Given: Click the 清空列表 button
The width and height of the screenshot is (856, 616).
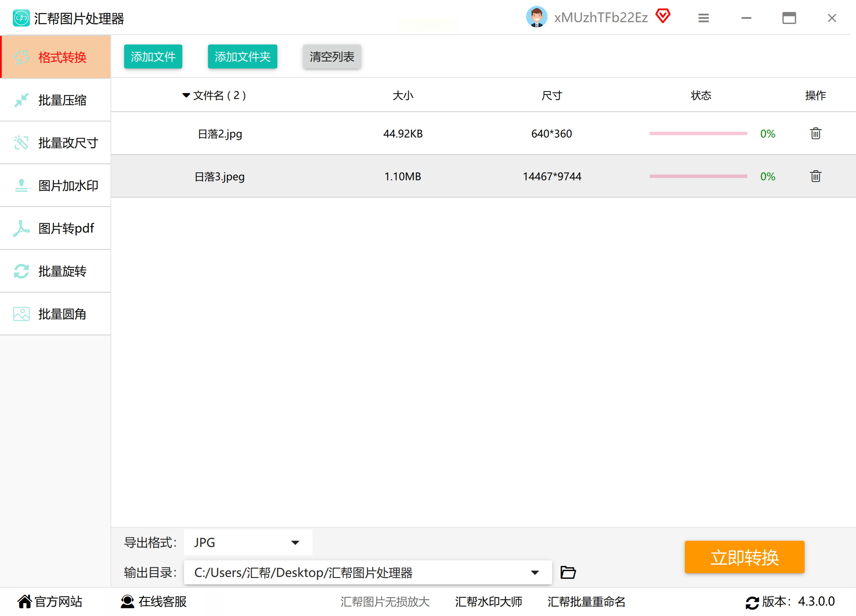Looking at the screenshot, I should click(332, 56).
